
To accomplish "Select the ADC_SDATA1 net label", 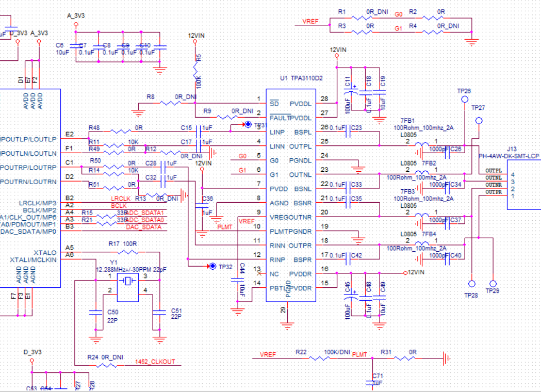I will click(x=144, y=213).
